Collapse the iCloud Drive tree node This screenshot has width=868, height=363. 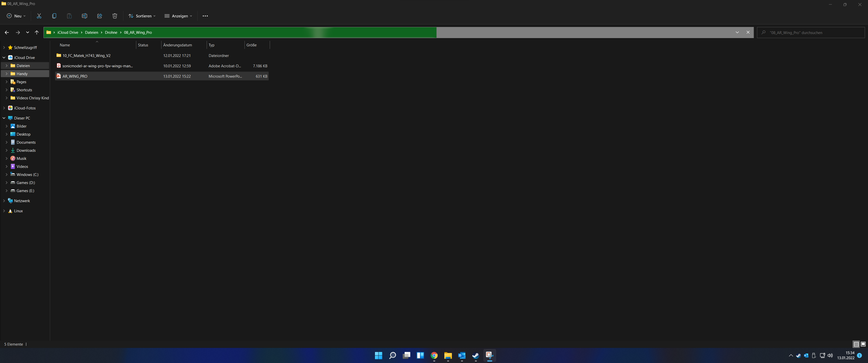click(x=4, y=57)
